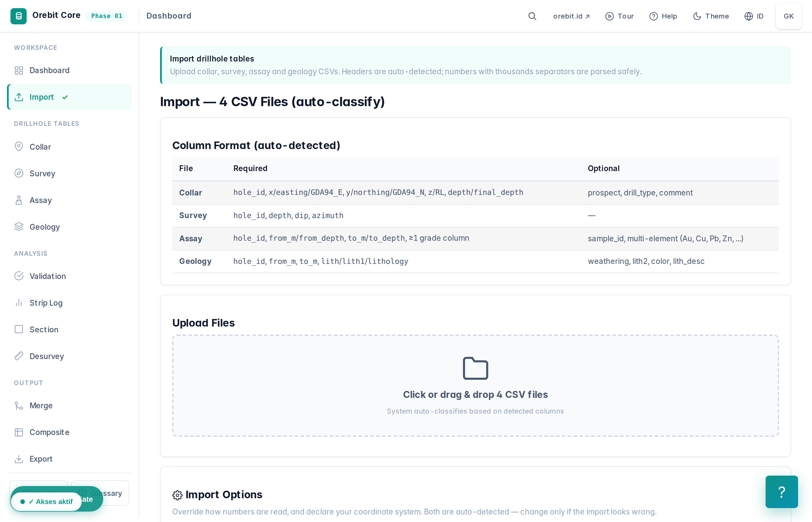Screen dimensions: 812x522
Task: Click the 'Optional' column header
Action: [x=603, y=168]
